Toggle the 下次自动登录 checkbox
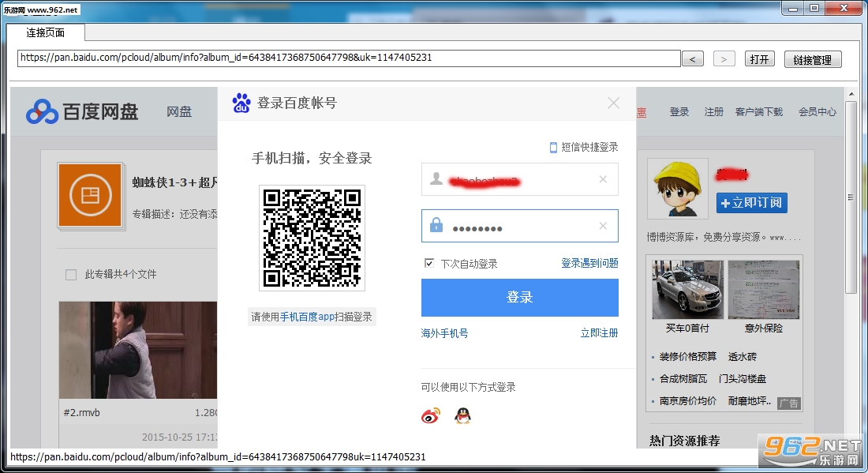The height and width of the screenshot is (473, 868). (x=429, y=263)
